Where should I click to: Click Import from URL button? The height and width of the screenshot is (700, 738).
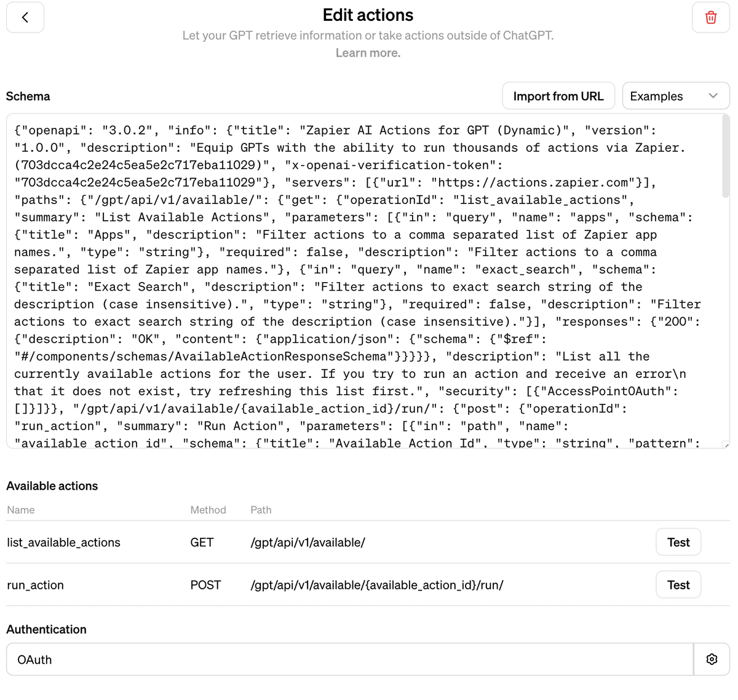[x=558, y=96]
